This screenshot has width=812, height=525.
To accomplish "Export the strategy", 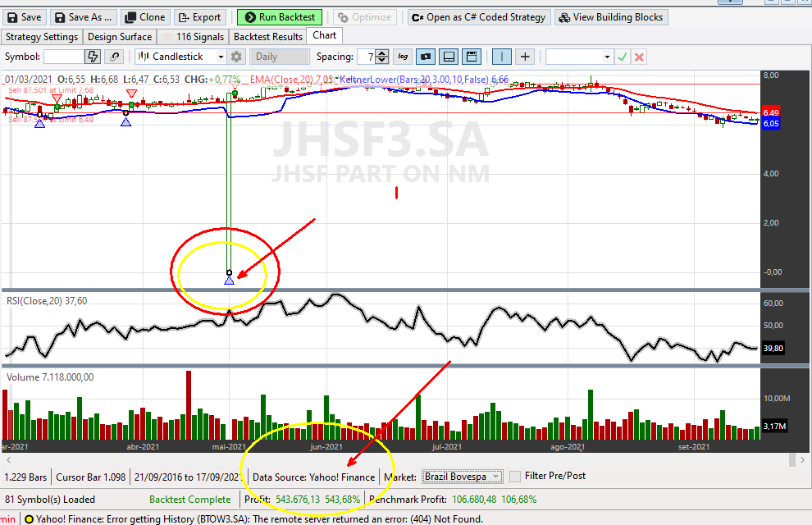I will 200,17.
